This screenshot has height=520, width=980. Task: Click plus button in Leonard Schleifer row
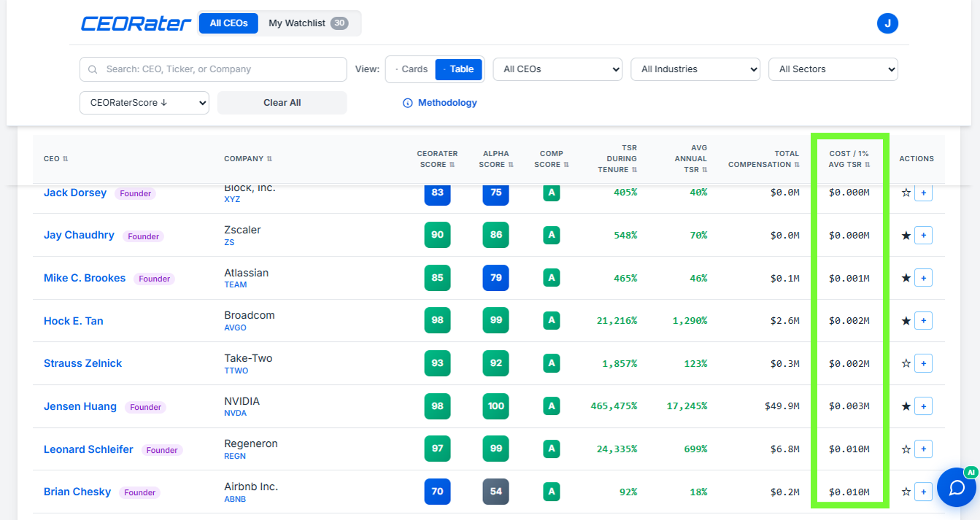coord(923,449)
